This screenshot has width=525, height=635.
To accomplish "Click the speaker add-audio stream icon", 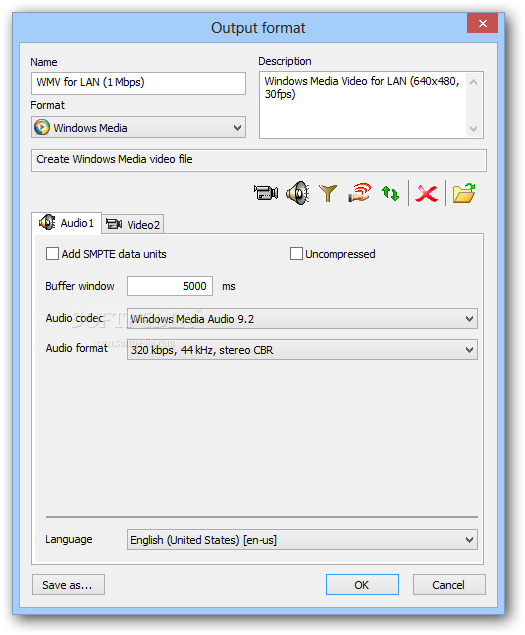I will [x=298, y=193].
